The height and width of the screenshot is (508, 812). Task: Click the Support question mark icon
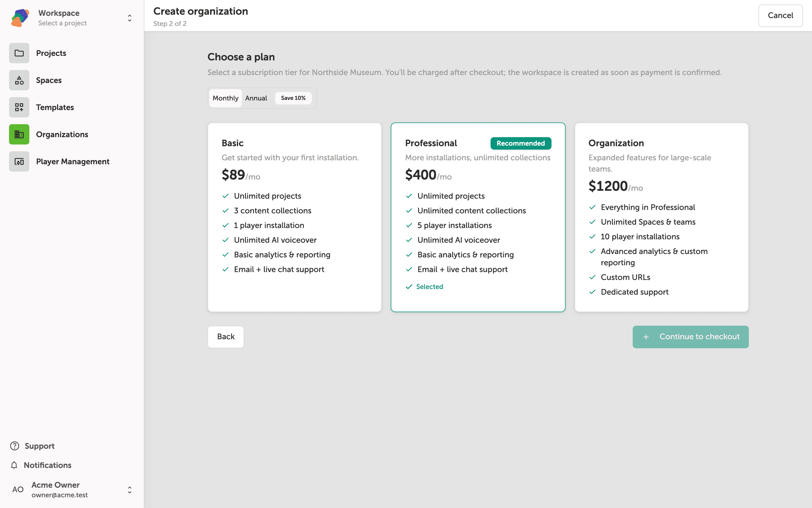click(x=15, y=446)
